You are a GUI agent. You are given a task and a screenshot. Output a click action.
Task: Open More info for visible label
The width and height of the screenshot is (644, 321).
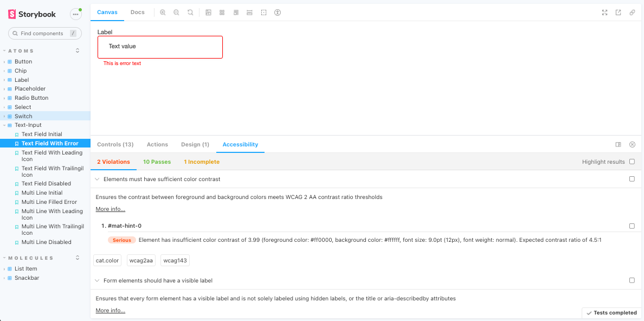point(111,310)
